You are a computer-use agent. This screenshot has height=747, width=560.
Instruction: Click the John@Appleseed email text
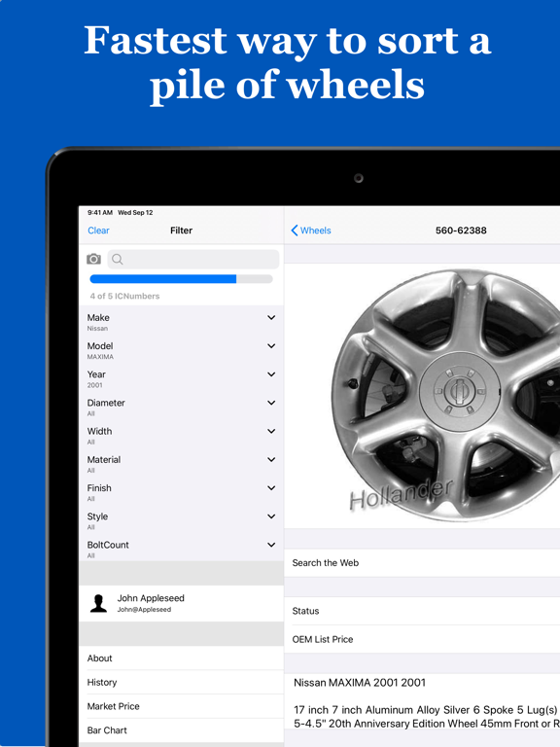(144, 610)
